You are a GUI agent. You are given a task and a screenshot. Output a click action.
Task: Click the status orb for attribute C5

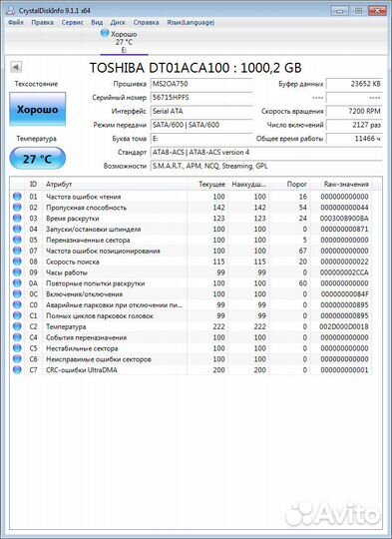pos(17,348)
